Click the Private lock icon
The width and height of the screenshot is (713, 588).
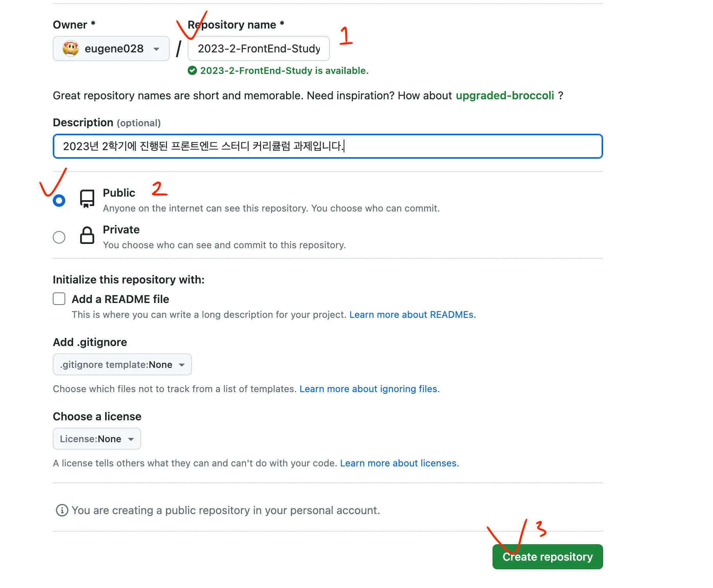coord(87,235)
